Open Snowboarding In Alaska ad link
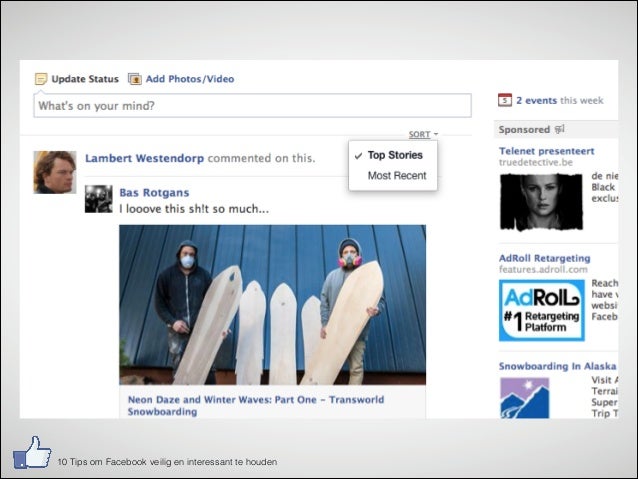 (557, 366)
